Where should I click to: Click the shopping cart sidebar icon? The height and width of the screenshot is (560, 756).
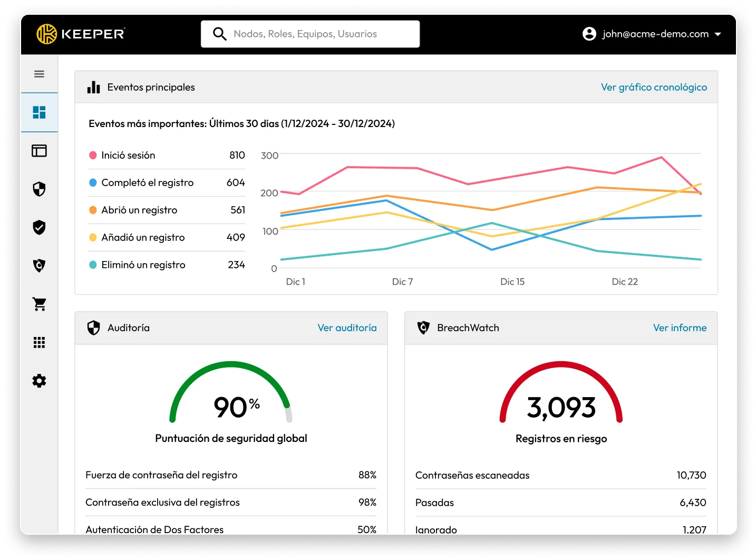pyautogui.click(x=39, y=304)
